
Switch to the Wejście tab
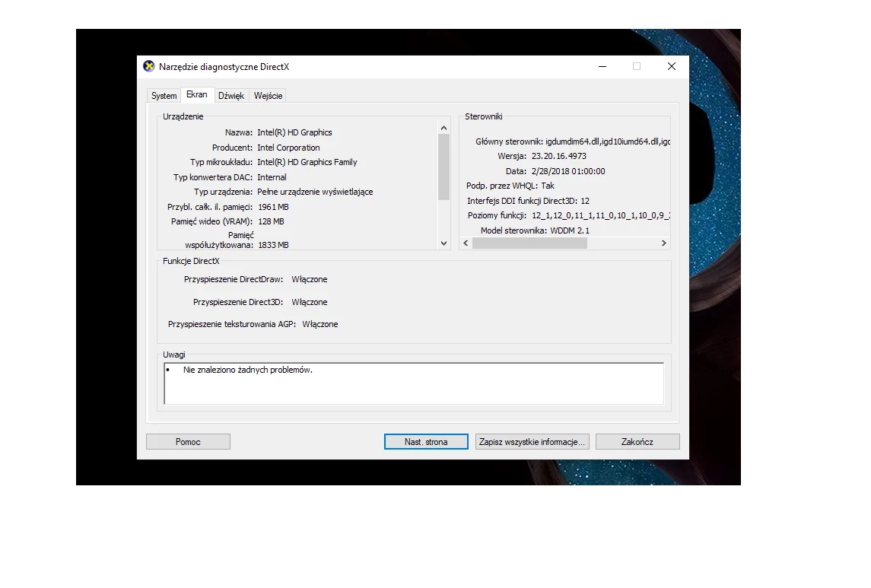[x=268, y=96]
